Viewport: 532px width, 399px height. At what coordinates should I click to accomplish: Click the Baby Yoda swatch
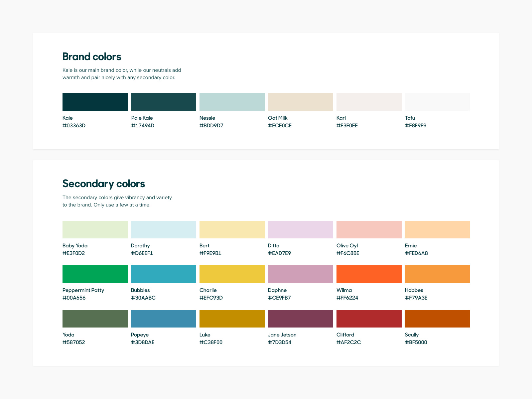click(95, 229)
